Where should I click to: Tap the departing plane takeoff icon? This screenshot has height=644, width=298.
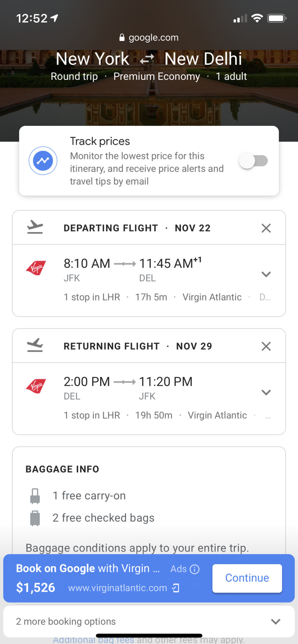point(35,227)
